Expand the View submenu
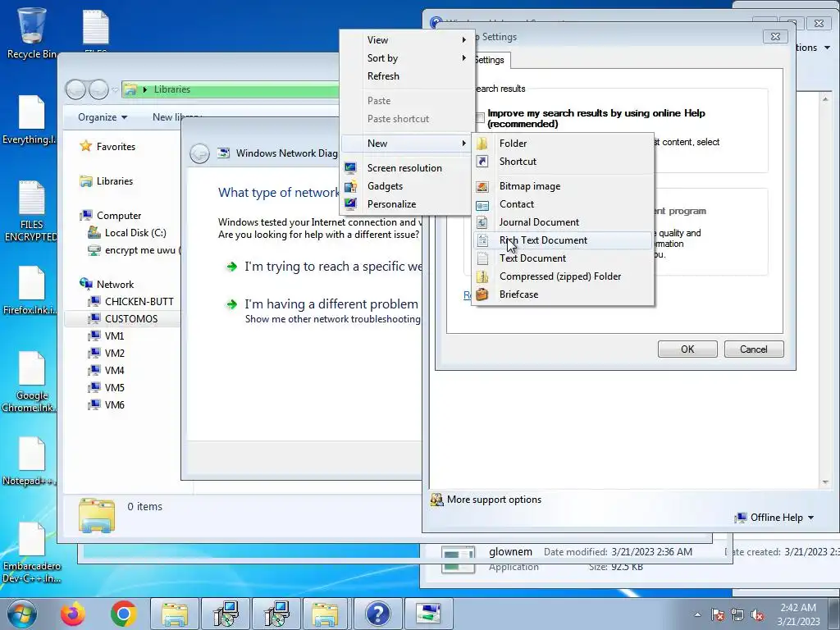The image size is (840, 630). click(x=407, y=39)
